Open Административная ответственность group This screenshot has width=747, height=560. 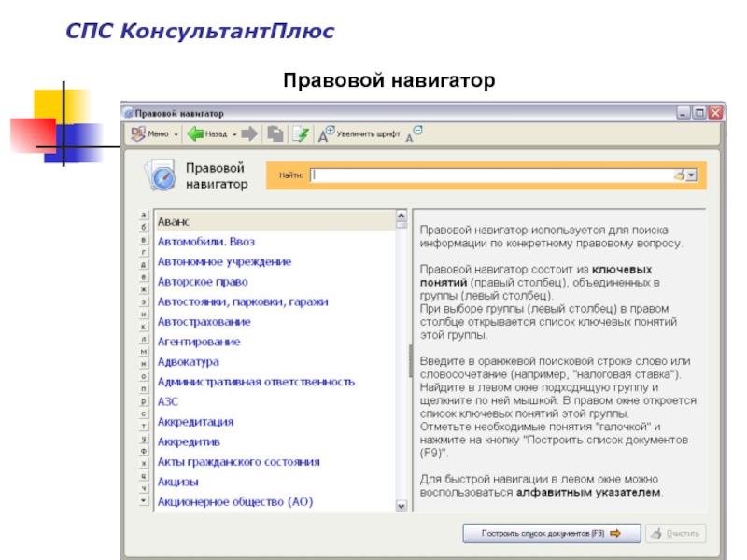click(256, 382)
